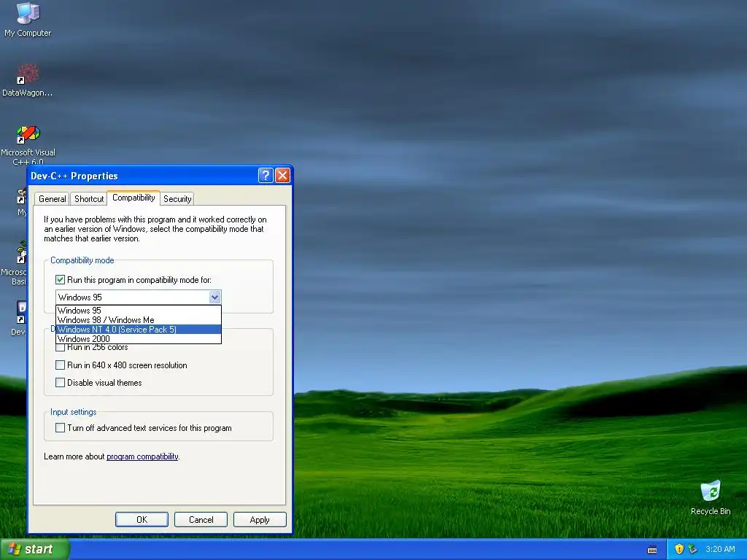Close the Dev-C++ Properties dialog
Screen dimensions: 747x560
(x=282, y=176)
